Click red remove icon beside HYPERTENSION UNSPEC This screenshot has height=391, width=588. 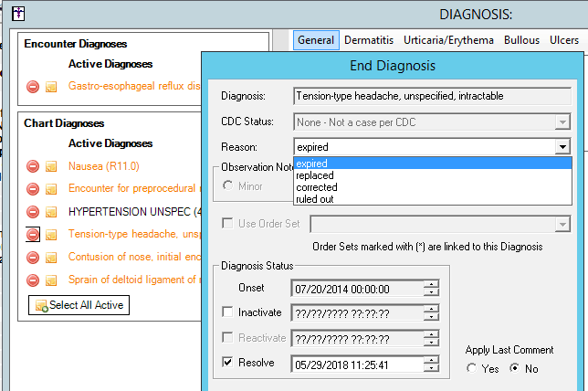pyautogui.click(x=33, y=211)
